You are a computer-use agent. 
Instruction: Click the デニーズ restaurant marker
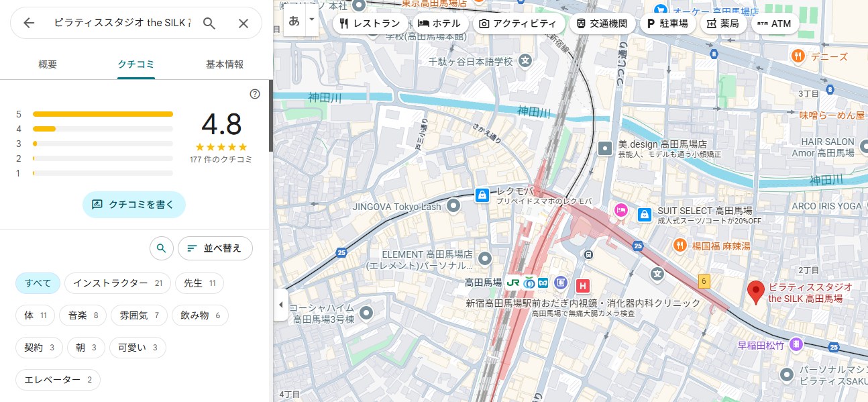click(798, 56)
